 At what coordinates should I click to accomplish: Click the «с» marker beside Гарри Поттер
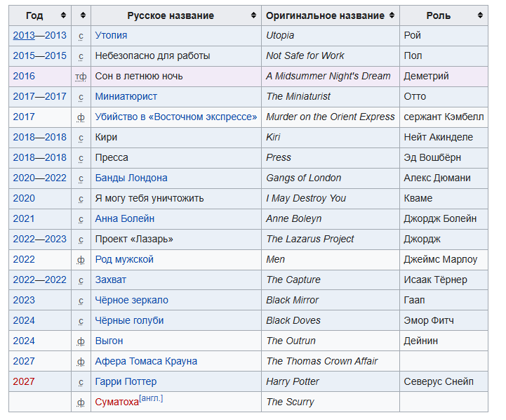click(x=81, y=382)
